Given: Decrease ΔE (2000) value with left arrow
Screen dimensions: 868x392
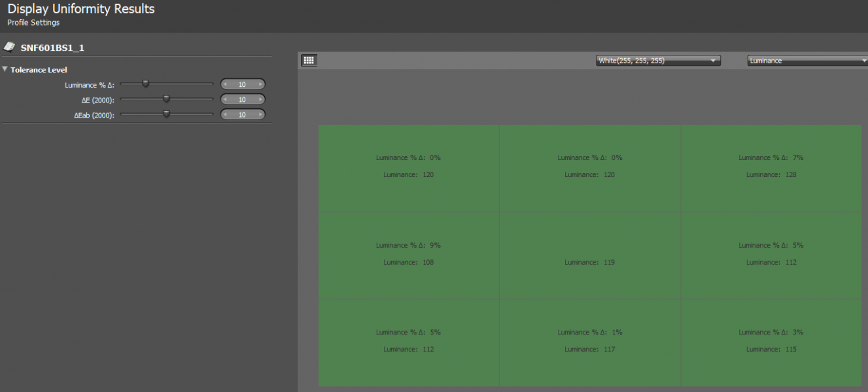Looking at the screenshot, I should pos(226,100).
